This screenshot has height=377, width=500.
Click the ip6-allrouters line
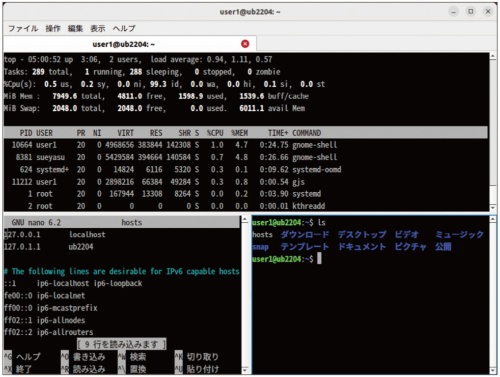click(x=49, y=332)
